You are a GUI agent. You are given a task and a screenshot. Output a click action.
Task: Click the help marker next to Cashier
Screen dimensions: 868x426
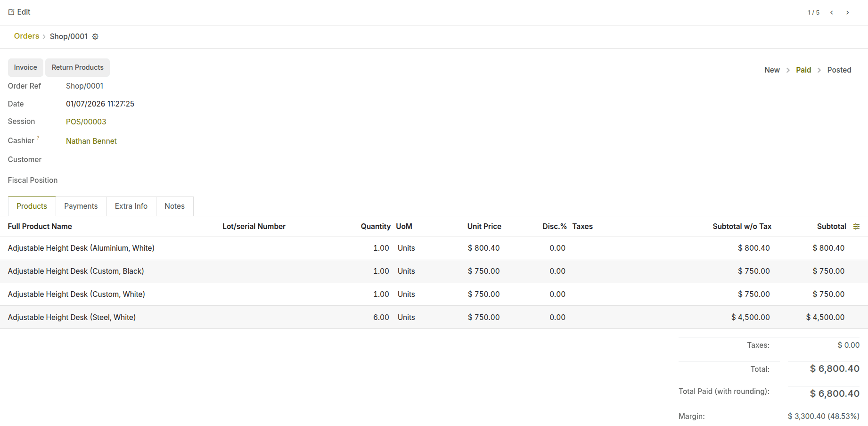(x=38, y=137)
